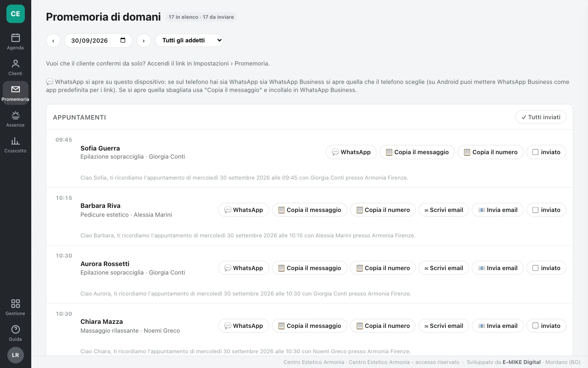Viewport: 588px width, 368px height.
Task: Click Scrivi email for Barbara Riva
Action: coord(444,210)
